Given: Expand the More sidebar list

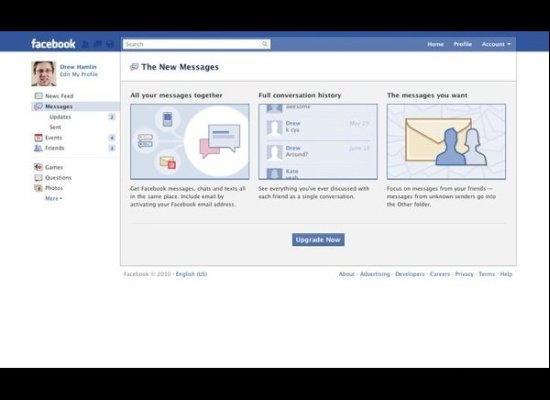Looking at the screenshot, I should [x=53, y=198].
